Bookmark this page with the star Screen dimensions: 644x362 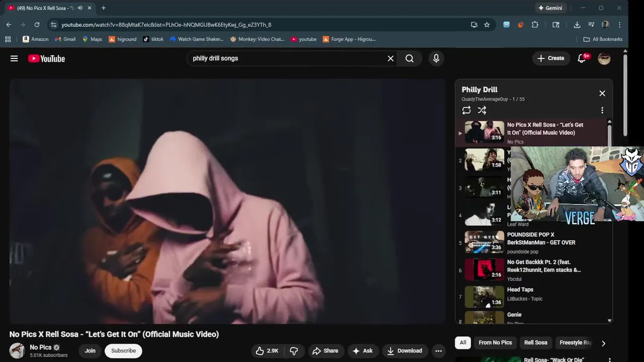487,24
